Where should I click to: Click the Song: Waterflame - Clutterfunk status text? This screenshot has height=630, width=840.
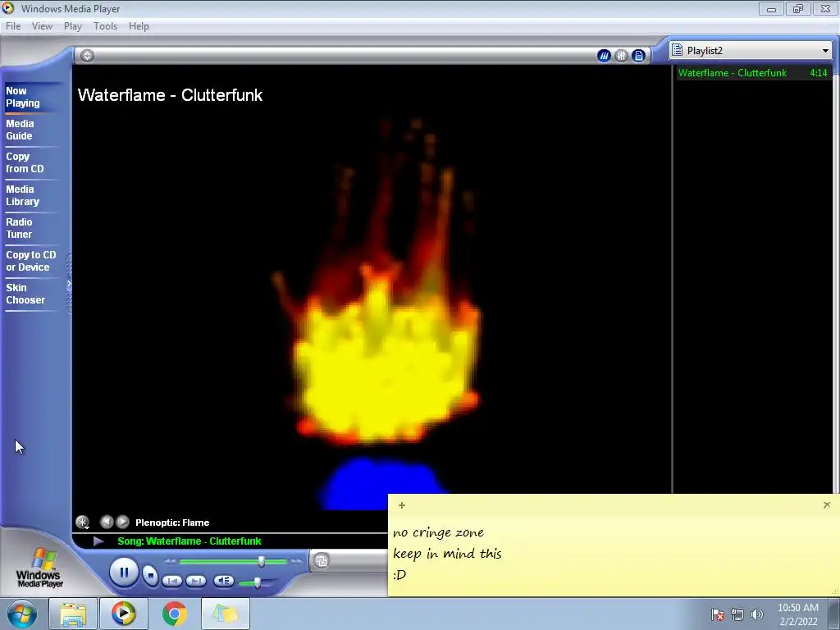point(189,541)
